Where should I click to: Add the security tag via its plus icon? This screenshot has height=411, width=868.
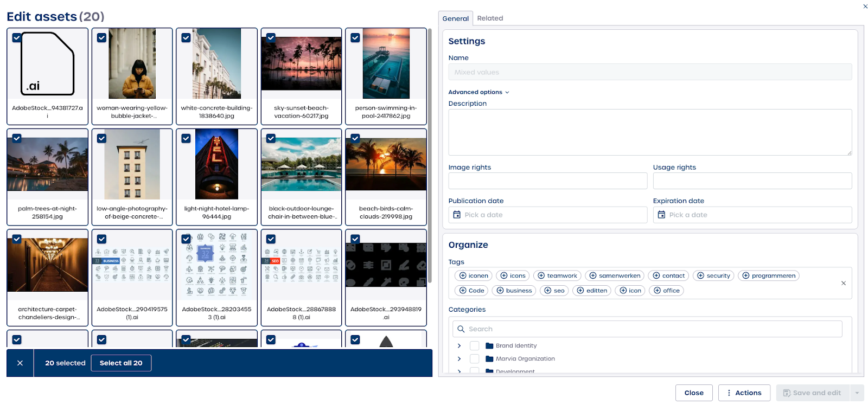click(700, 275)
